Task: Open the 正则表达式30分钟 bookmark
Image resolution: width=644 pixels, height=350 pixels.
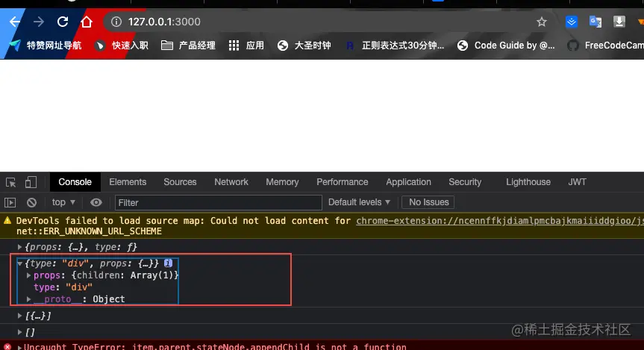Action: (x=395, y=46)
